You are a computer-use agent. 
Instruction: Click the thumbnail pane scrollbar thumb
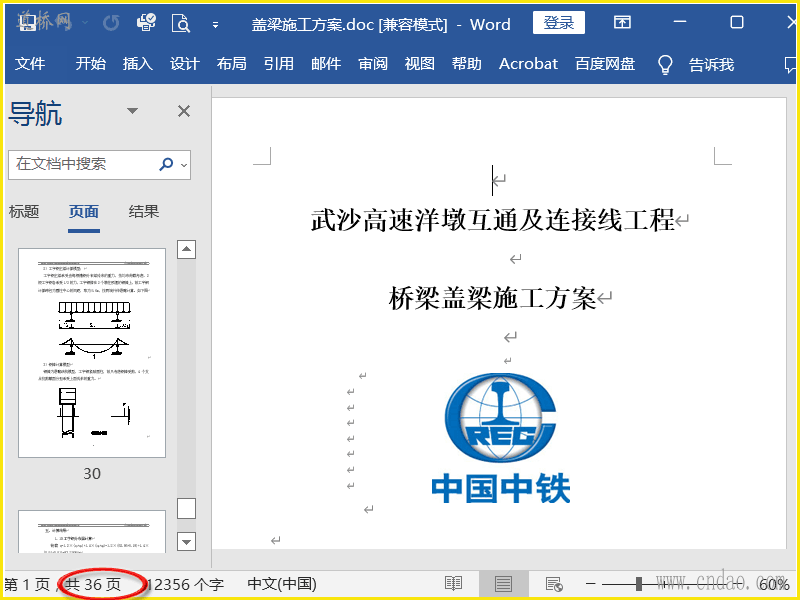coord(186,508)
